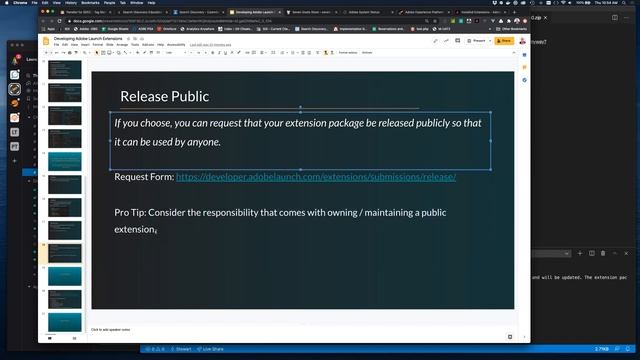Viewport: 640px width, 360px height.
Task: Click the Release Public slide title
Action: click(x=164, y=96)
